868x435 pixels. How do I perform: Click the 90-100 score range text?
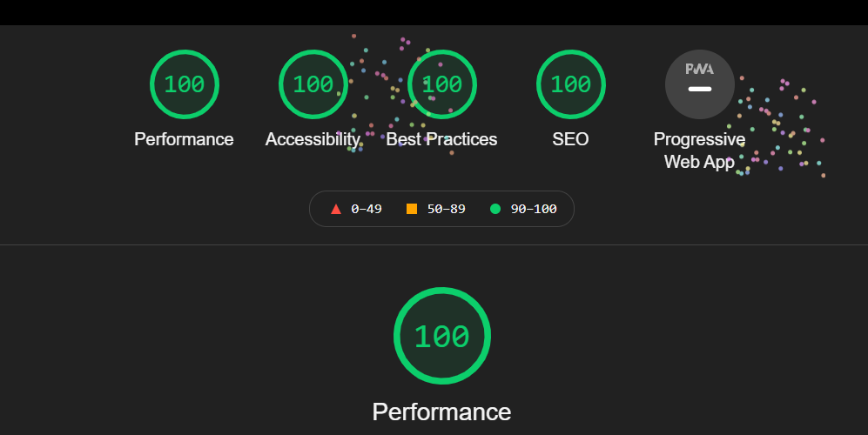pyautogui.click(x=533, y=209)
